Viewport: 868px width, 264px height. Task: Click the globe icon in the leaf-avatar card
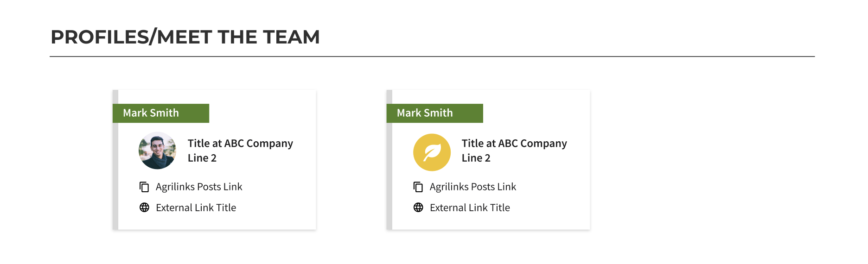418,207
